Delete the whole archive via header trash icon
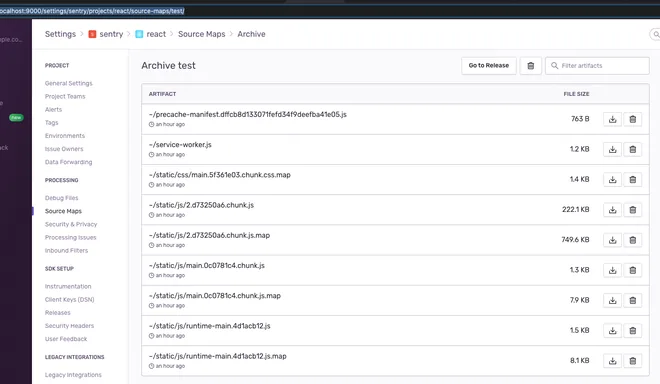This screenshot has height=384, width=660. point(531,66)
